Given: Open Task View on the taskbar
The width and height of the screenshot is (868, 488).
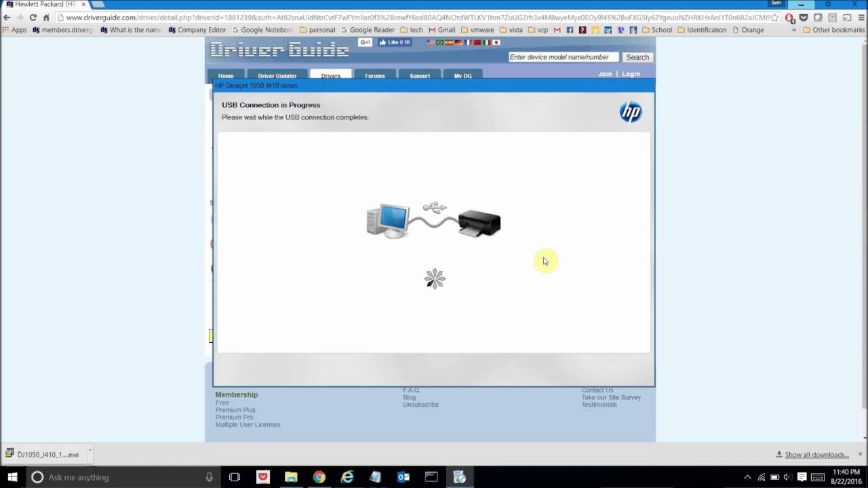Looking at the screenshot, I should coord(235,477).
